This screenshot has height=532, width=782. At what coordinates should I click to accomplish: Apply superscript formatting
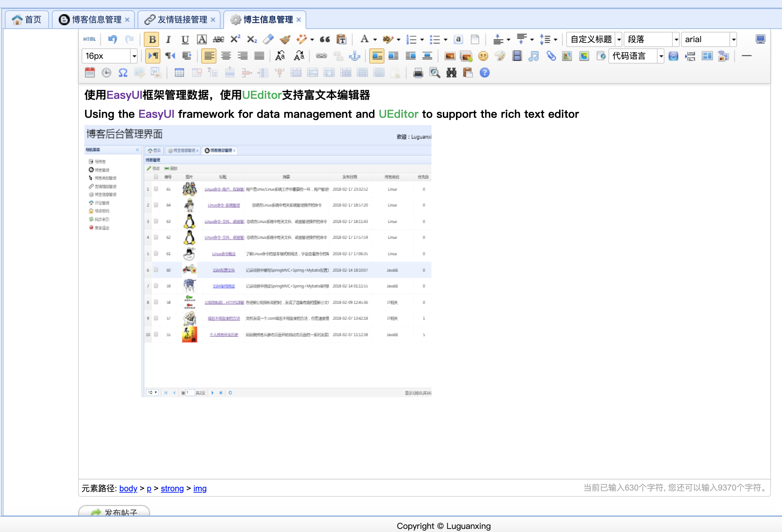[x=235, y=39]
